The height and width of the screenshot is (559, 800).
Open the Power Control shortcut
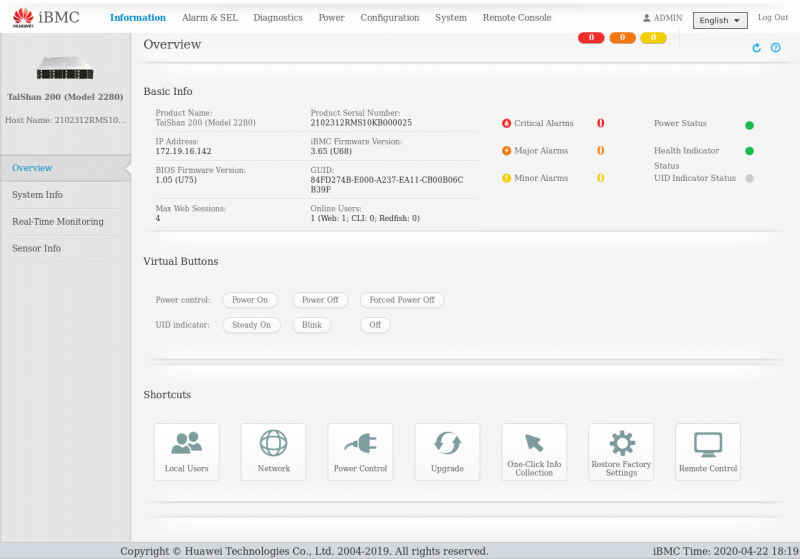coord(360,452)
